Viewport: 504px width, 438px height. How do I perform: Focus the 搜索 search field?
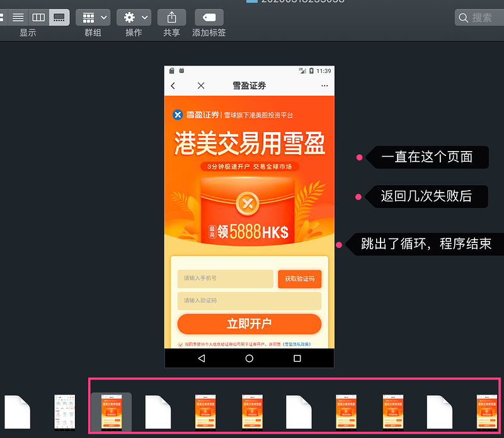point(479,18)
